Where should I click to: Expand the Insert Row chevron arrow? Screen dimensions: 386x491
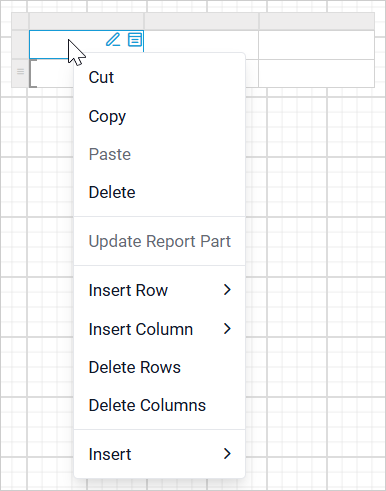[x=227, y=290]
